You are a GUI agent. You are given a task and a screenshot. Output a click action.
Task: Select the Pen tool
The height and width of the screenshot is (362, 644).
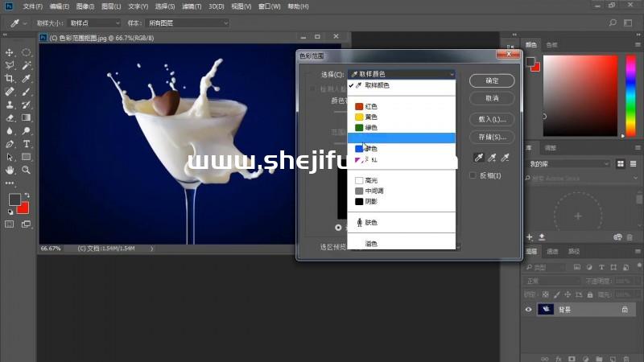[x=9, y=144]
